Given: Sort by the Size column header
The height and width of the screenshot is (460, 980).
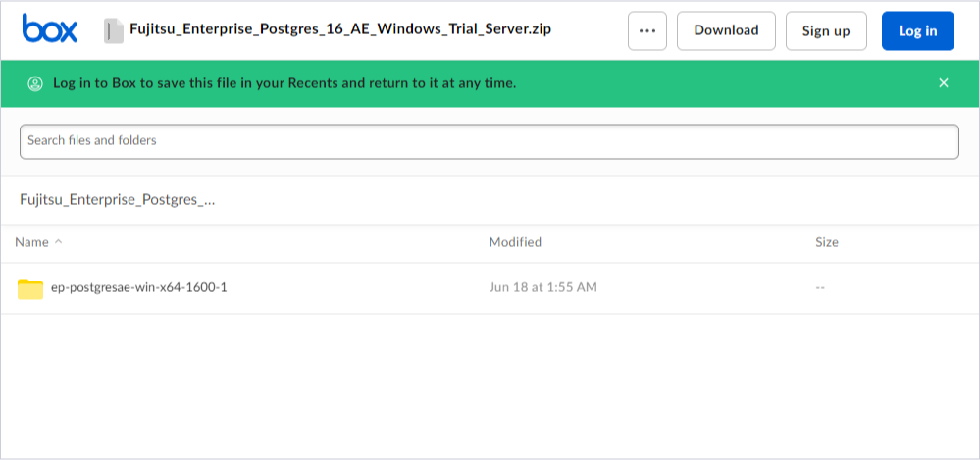Looking at the screenshot, I should point(827,242).
